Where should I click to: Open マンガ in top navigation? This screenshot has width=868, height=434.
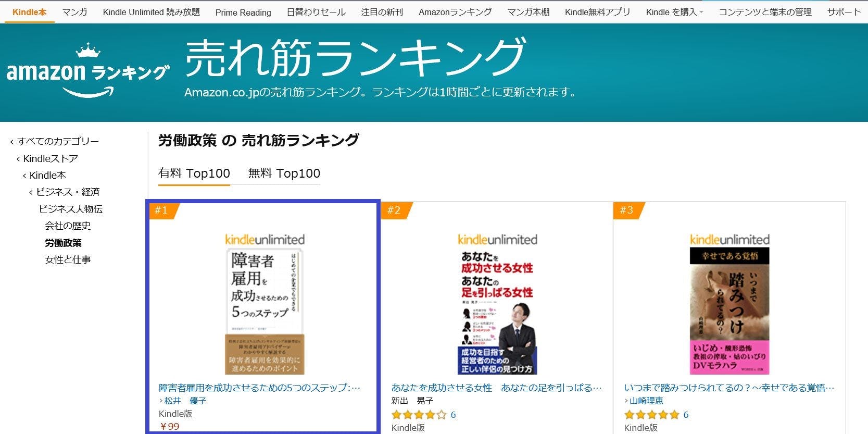click(x=74, y=12)
